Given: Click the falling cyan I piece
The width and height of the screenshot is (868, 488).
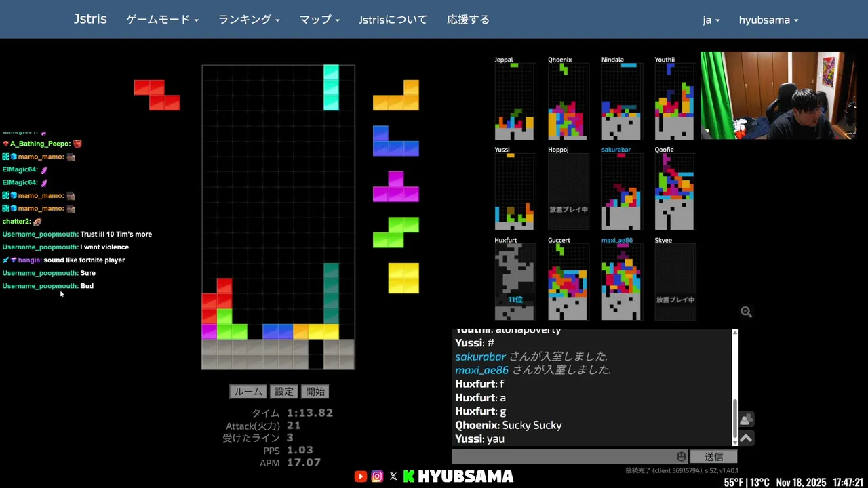Looking at the screenshot, I should tap(331, 87).
